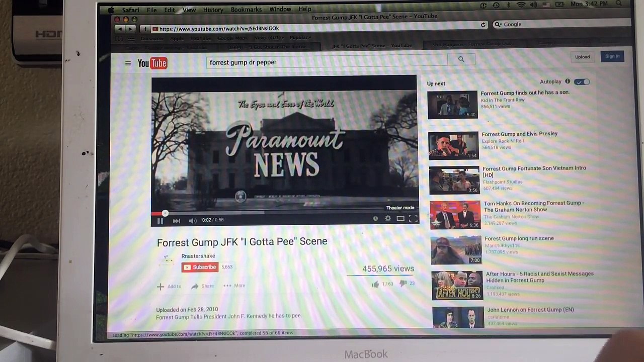The image size is (644, 362).
Task: Open the News bookmarks folder dropdown
Action: tap(269, 38)
